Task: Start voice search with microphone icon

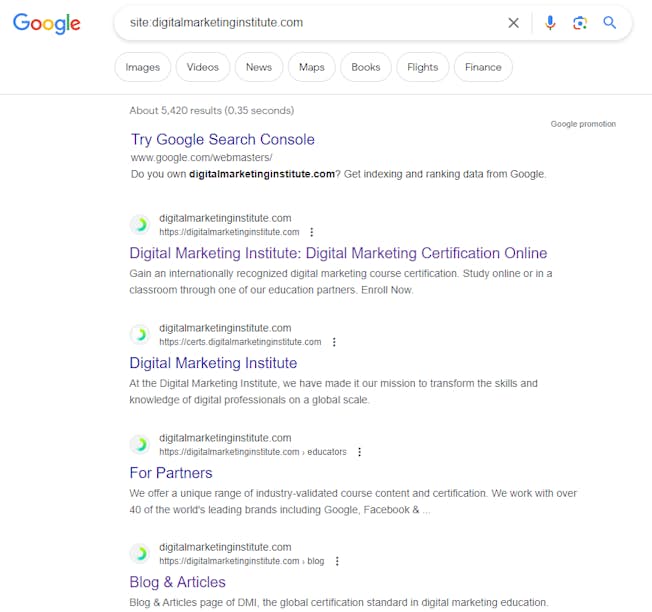Action: (x=550, y=23)
